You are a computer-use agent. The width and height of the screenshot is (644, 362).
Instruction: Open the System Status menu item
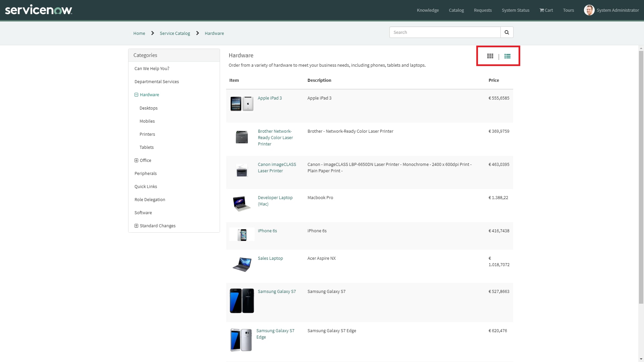516,10
